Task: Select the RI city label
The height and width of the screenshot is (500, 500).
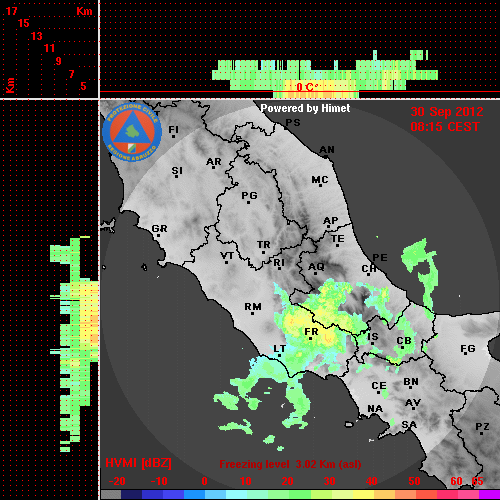Action: pos(279,263)
